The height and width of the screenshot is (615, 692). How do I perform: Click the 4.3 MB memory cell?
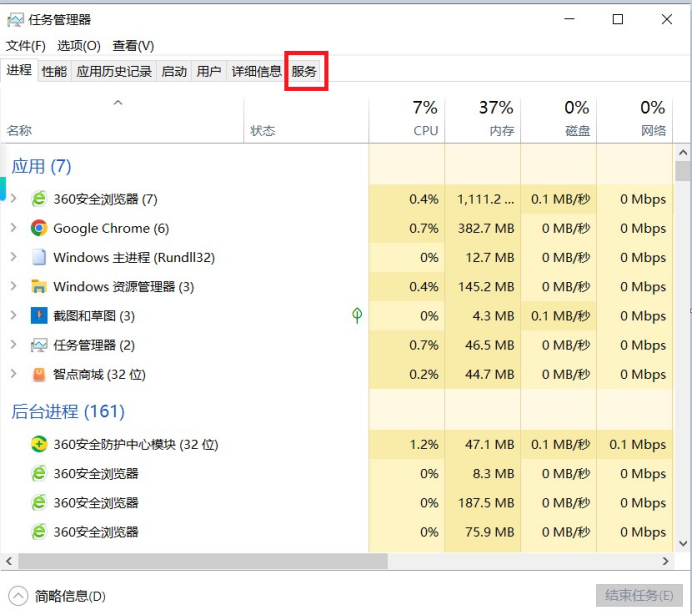click(x=483, y=315)
